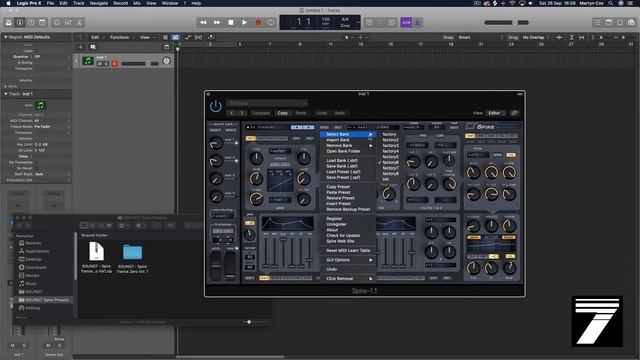Open the plugin preset dropdown showing Manual
The height and width of the screenshot is (360, 640).
267,103
